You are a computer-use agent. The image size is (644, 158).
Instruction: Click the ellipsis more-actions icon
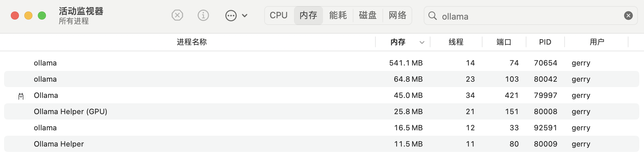(231, 16)
